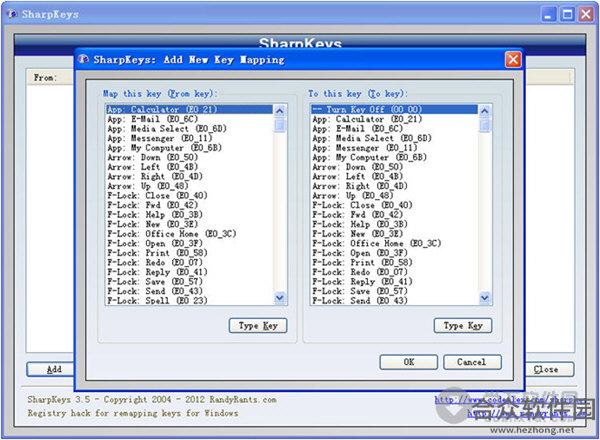Image resolution: width=600 pixels, height=440 pixels.
Task: Select App: E-Mail in From key list
Action: tap(189, 119)
